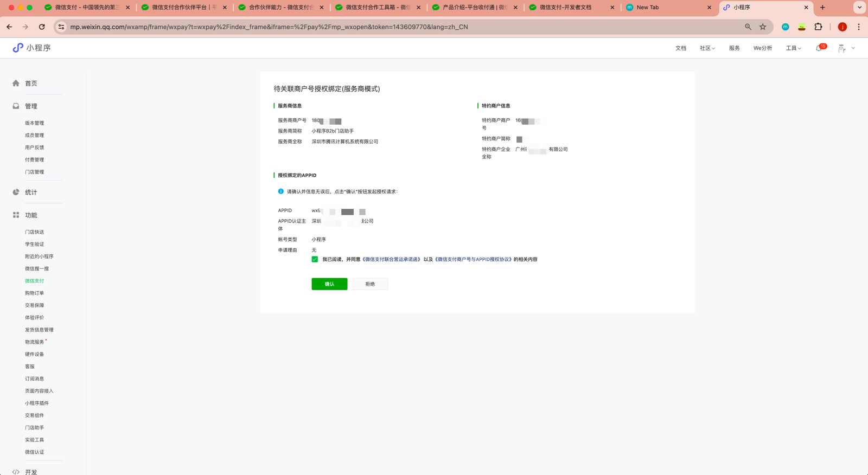Open 附近的小程序 in the sidebar

[39, 256]
